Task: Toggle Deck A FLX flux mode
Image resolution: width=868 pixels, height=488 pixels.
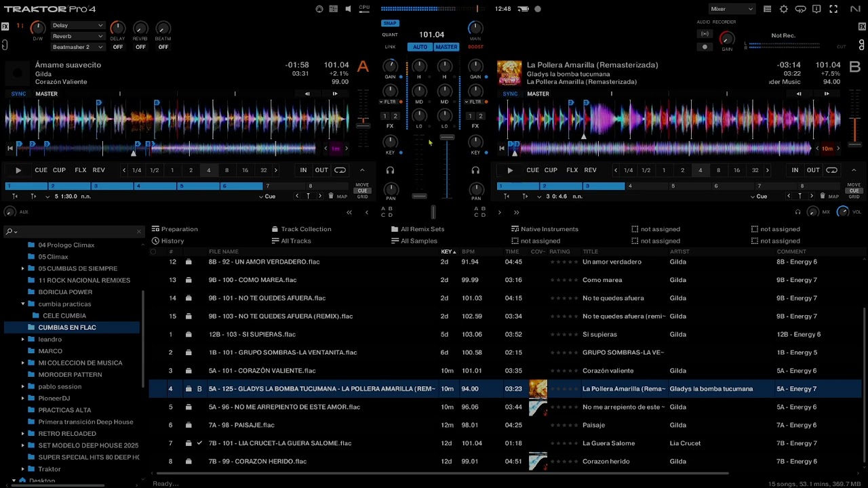Action: pyautogui.click(x=81, y=170)
